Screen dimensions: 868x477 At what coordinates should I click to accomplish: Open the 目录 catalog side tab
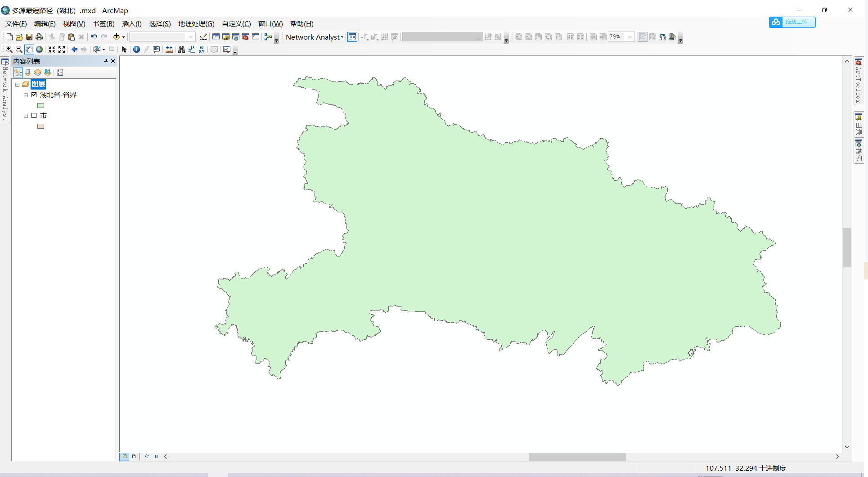click(x=859, y=124)
